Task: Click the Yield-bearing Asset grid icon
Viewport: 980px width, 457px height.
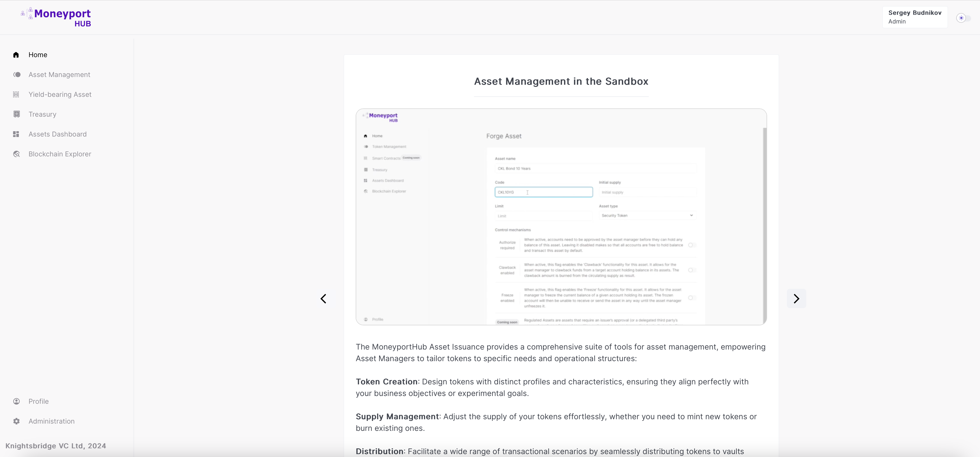Action: pos(16,94)
